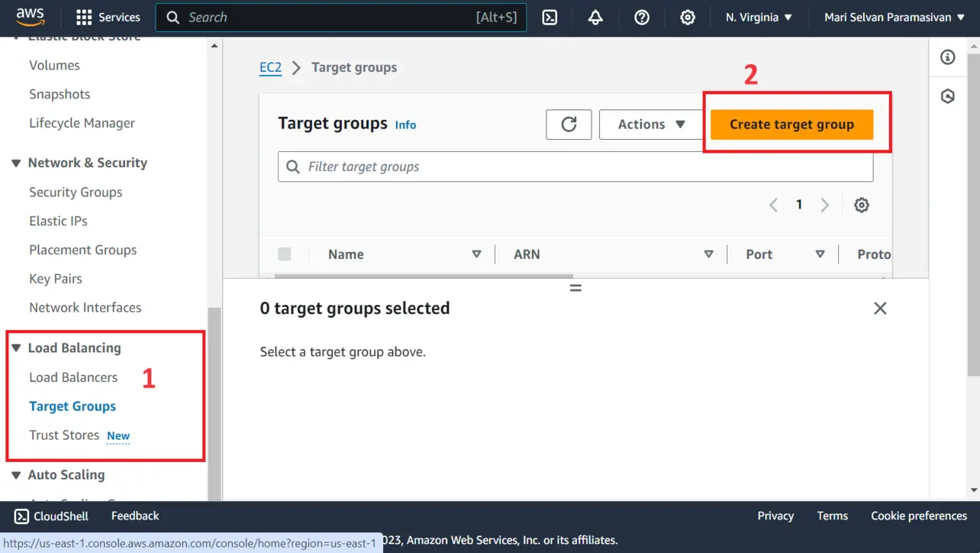The height and width of the screenshot is (553, 980).
Task: Open the top bar settings gear
Action: pyautogui.click(x=688, y=17)
